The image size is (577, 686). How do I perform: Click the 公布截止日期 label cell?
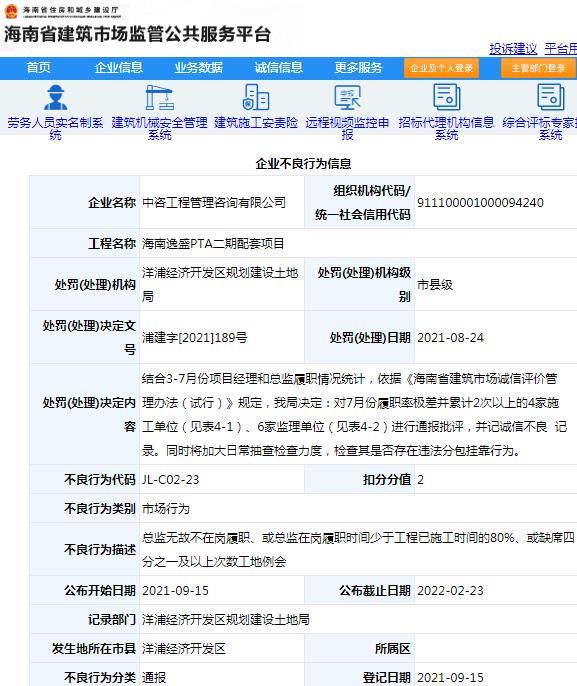(x=360, y=591)
